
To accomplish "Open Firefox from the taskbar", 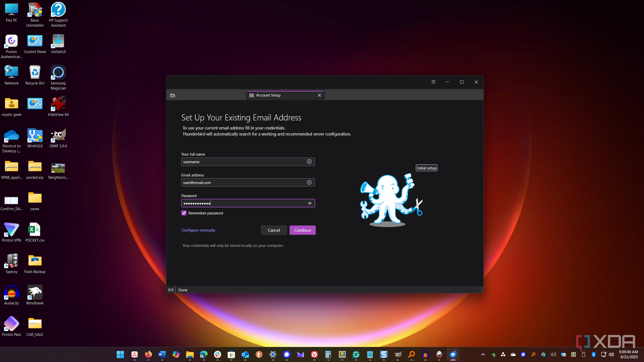I will [x=148, y=354].
